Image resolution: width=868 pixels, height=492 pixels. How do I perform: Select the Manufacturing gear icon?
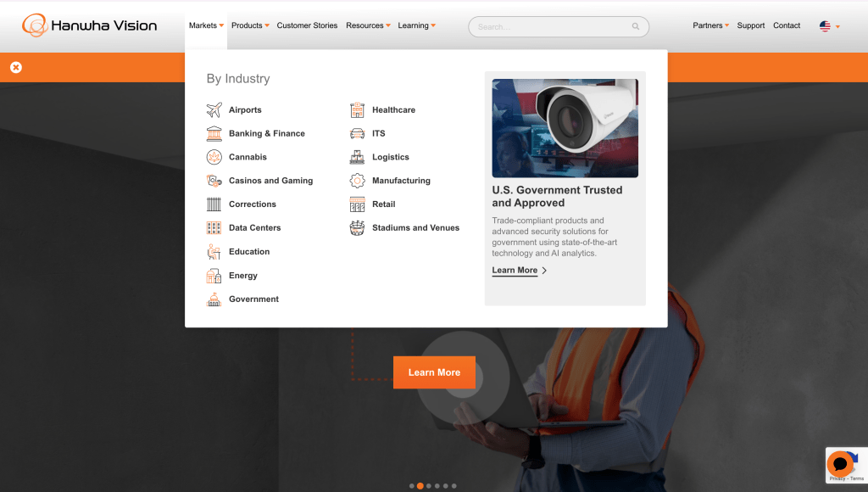pos(357,181)
